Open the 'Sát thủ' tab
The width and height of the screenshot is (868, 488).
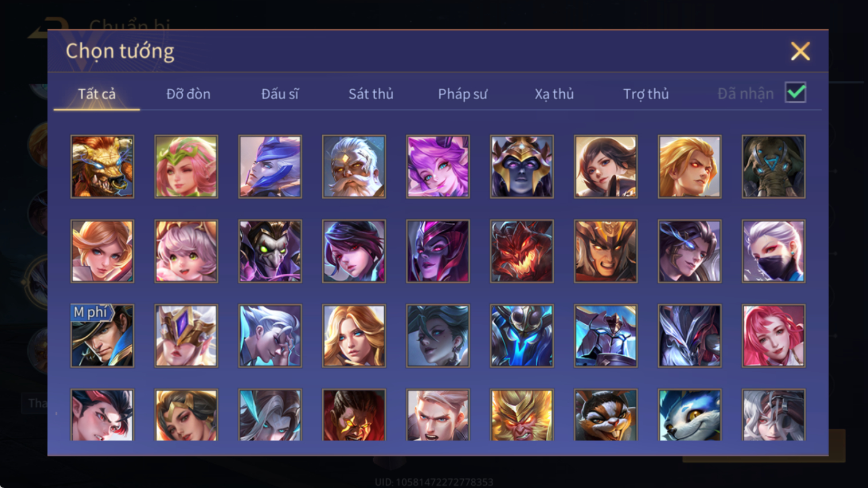(x=371, y=94)
